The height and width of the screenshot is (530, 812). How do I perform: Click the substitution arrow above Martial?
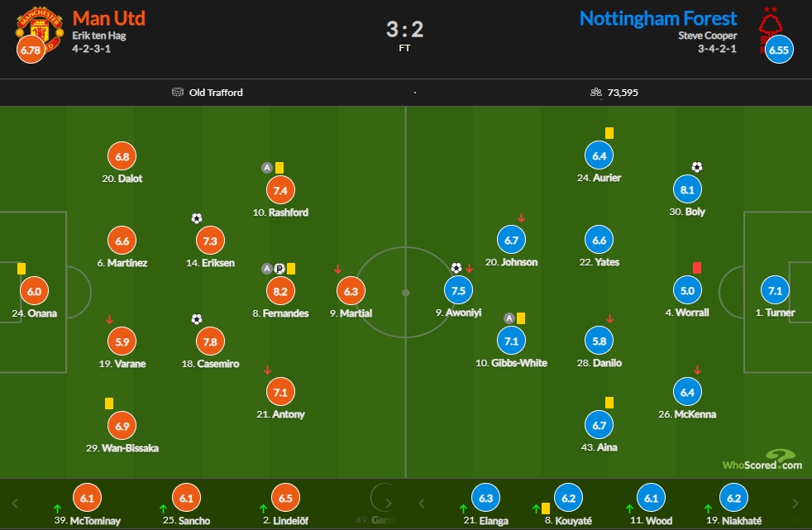tap(337, 270)
